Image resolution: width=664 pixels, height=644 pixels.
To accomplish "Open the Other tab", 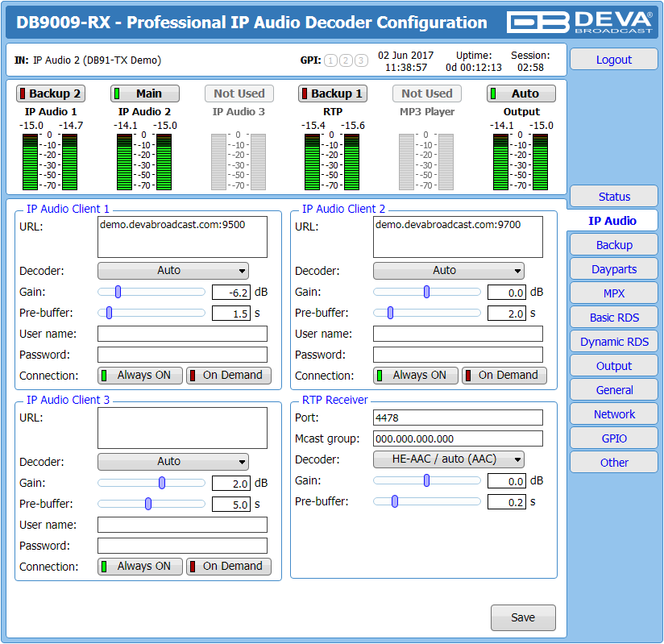I will click(x=614, y=462).
